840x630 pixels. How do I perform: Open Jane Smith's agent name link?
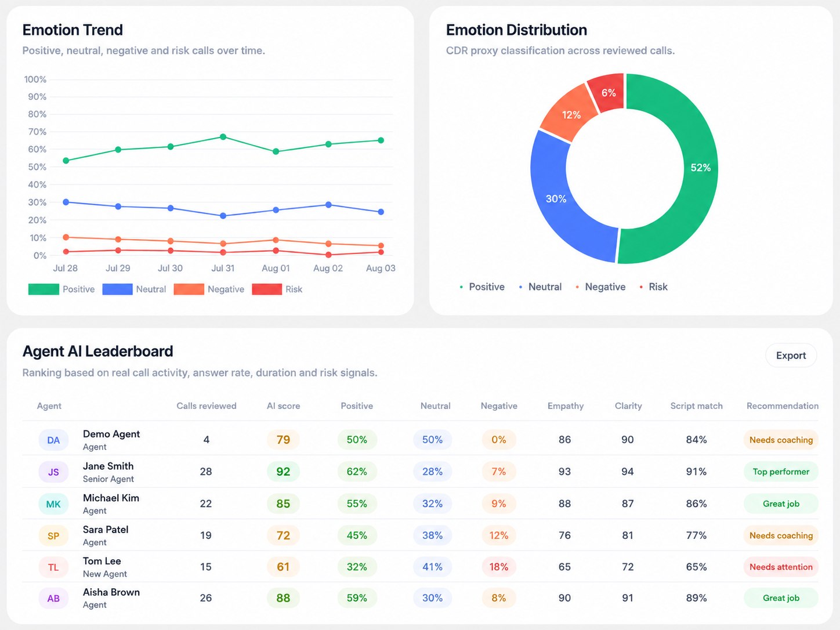[108, 466]
